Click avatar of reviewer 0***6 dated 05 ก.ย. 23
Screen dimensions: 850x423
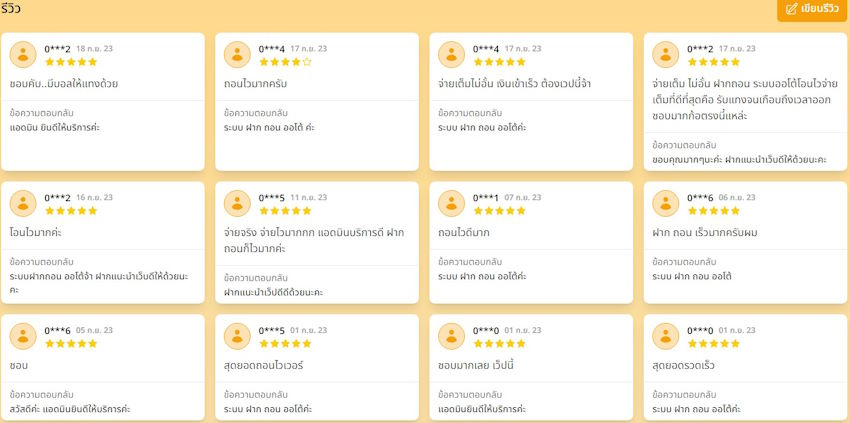tap(23, 336)
